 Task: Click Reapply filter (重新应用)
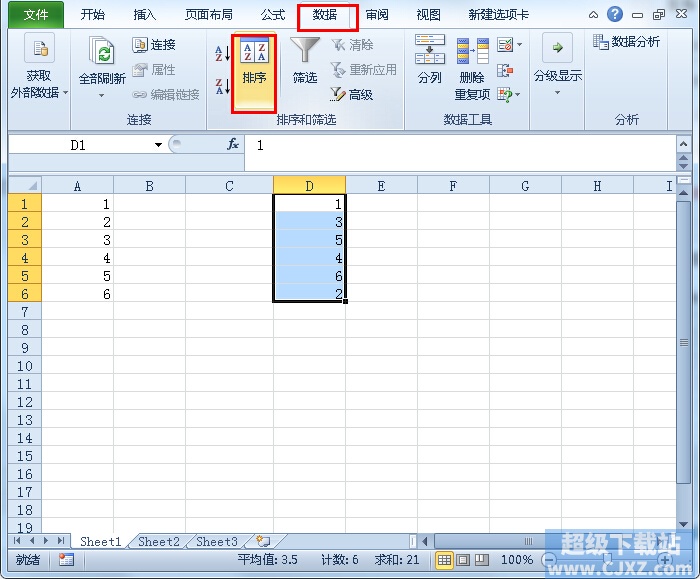click(x=363, y=70)
